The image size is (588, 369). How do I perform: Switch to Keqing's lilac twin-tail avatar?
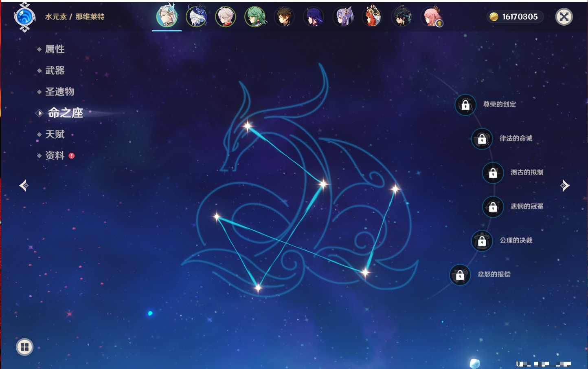pos(343,17)
